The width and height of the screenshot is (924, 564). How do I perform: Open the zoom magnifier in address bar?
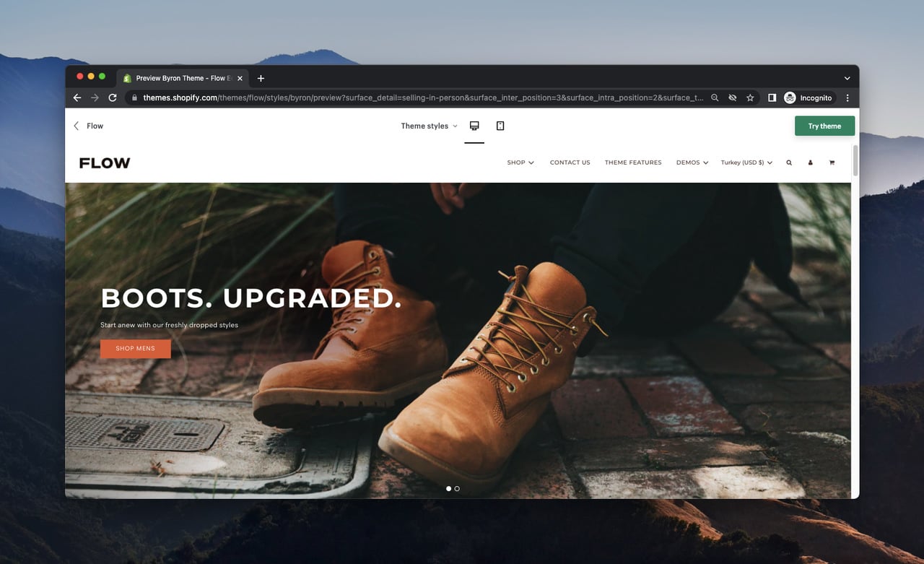[715, 97]
